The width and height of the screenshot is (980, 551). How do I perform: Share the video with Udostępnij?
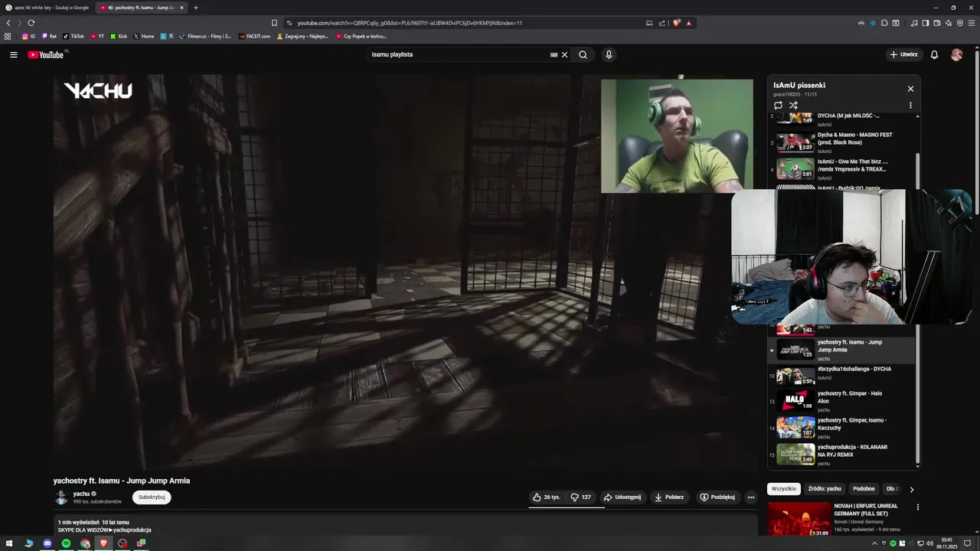622,497
